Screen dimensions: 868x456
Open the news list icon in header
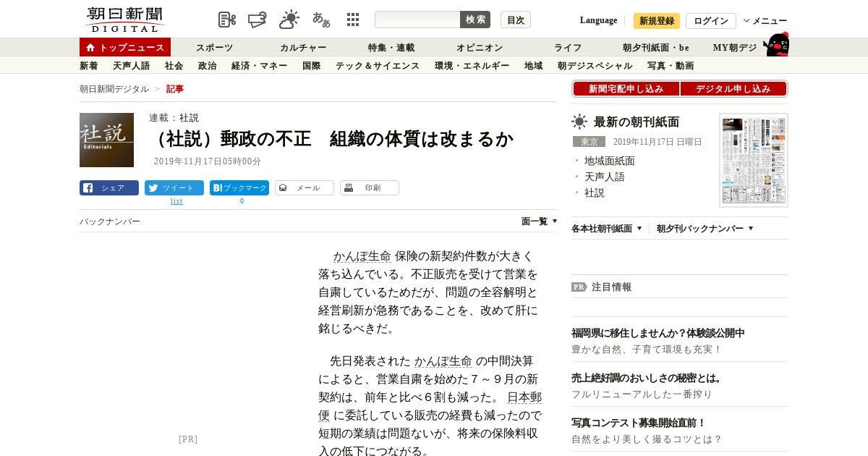(x=227, y=20)
